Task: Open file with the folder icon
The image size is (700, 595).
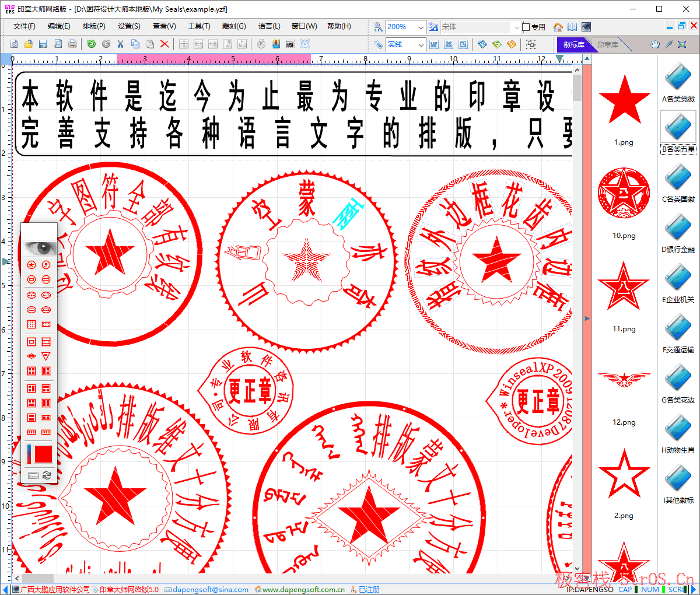Action: point(28,44)
